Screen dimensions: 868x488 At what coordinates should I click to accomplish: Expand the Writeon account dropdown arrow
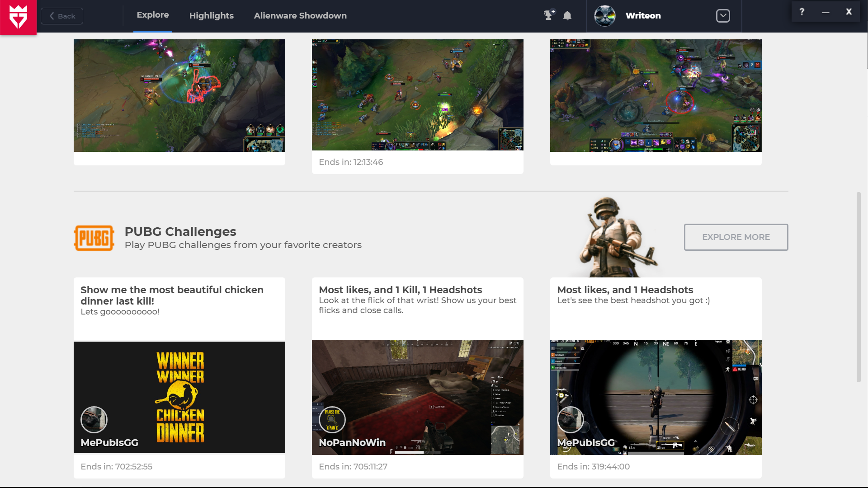723,16
